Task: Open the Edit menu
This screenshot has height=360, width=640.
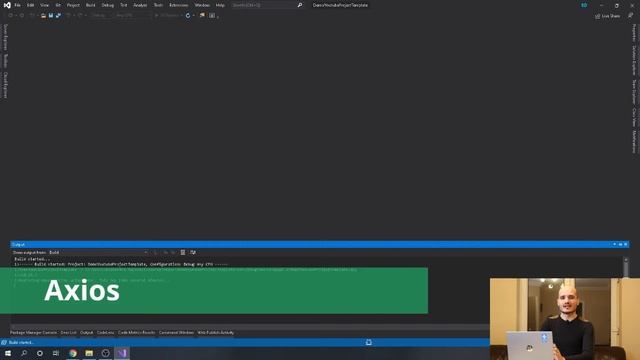Action: pyautogui.click(x=31, y=5)
